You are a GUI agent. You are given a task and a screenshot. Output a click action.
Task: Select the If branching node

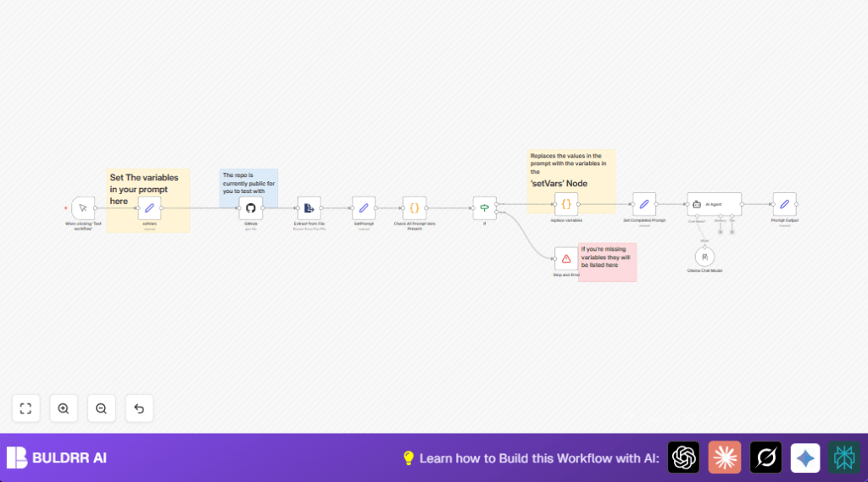coord(484,208)
